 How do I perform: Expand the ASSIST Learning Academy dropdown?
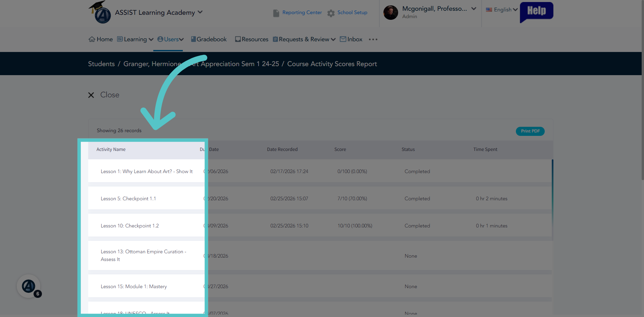[x=200, y=12]
